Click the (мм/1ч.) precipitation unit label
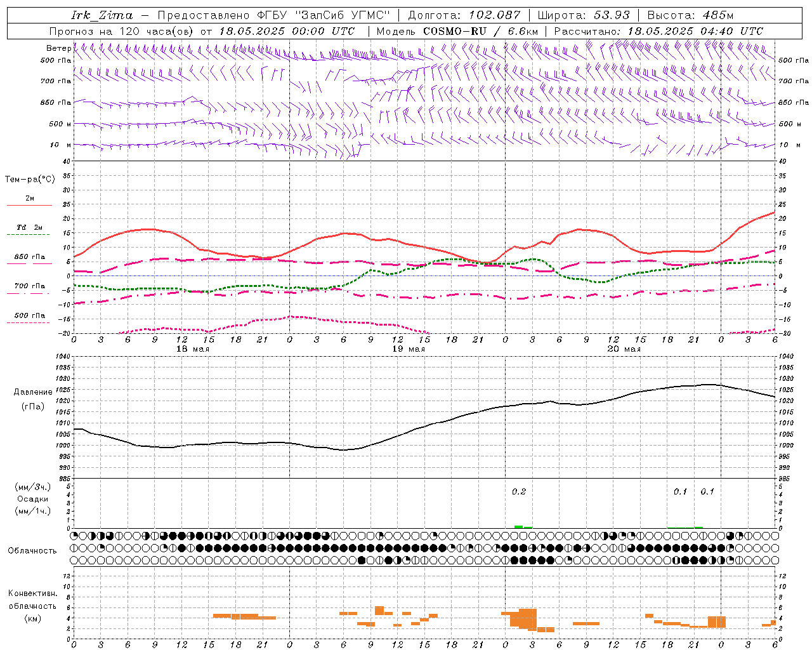 pyautogui.click(x=33, y=511)
